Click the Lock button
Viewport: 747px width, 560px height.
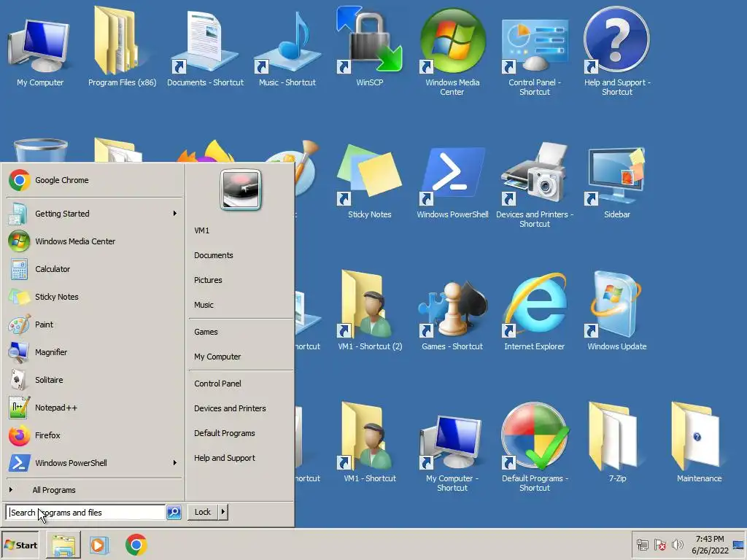click(203, 512)
